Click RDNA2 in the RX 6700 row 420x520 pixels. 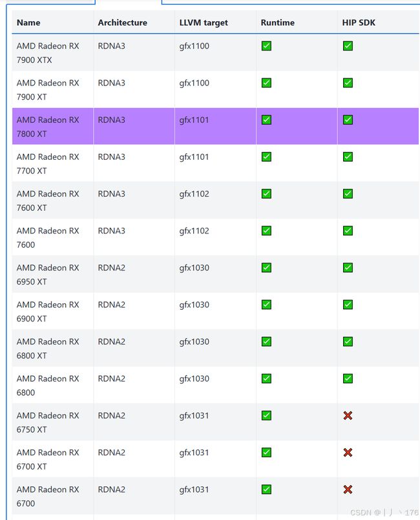112,490
